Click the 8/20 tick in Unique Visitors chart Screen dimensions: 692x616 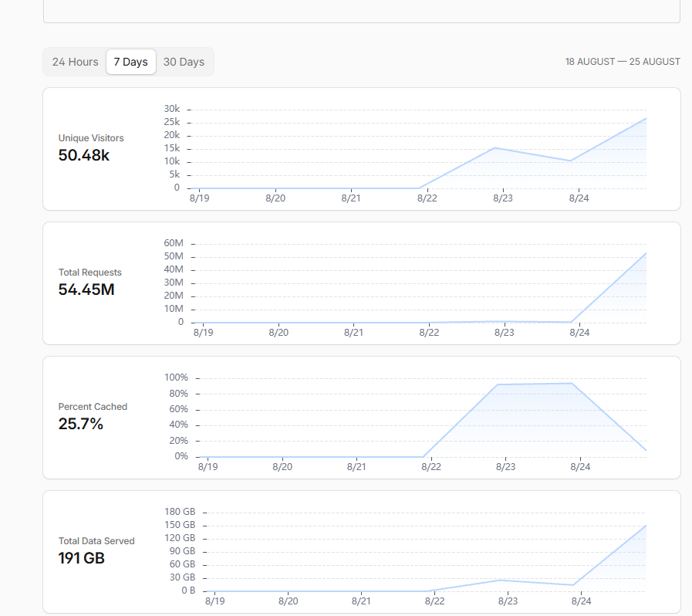coord(275,198)
